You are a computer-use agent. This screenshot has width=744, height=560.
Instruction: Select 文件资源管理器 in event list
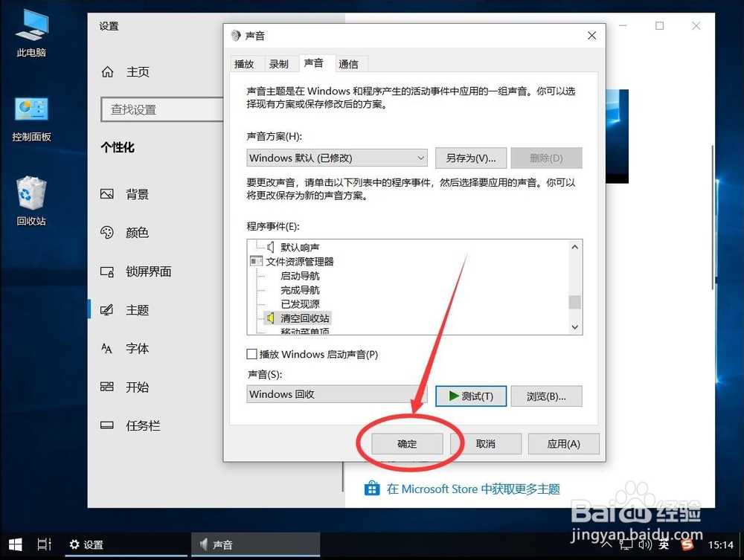[x=299, y=261]
